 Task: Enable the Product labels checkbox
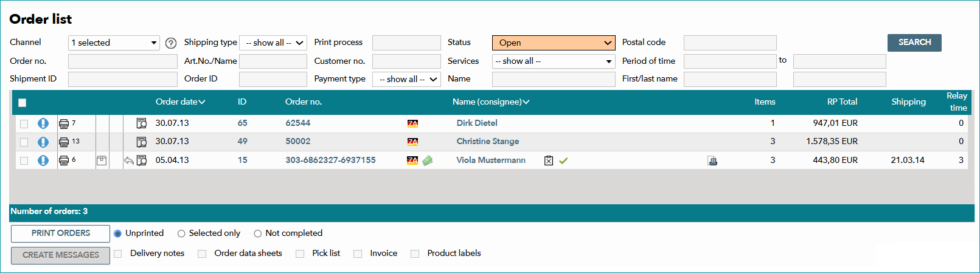[415, 254]
